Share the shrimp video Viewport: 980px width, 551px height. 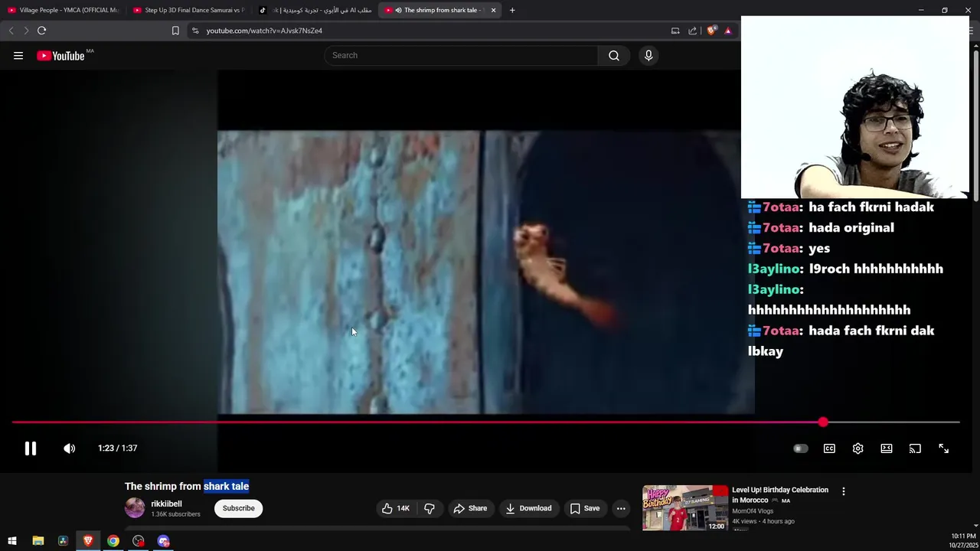(470, 508)
